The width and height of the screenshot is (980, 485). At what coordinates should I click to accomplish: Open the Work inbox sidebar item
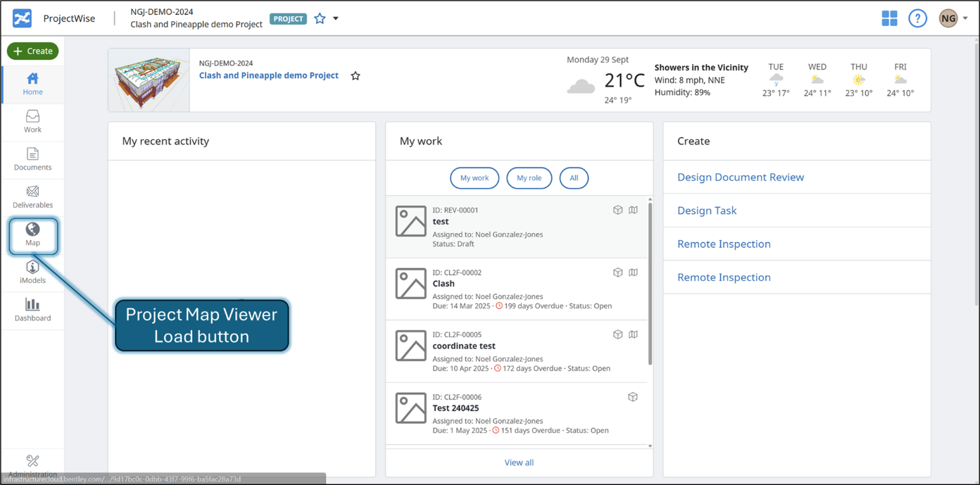32,121
